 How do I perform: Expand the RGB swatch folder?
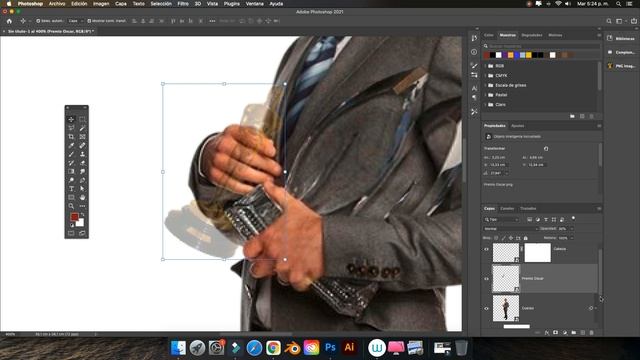486,66
